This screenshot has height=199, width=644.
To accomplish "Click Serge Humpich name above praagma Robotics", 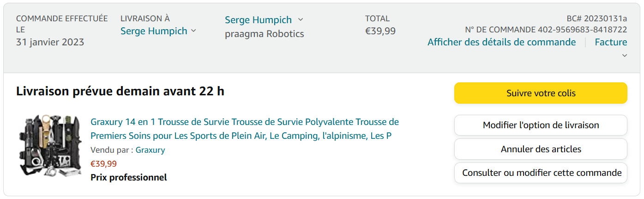I will 258,20.
